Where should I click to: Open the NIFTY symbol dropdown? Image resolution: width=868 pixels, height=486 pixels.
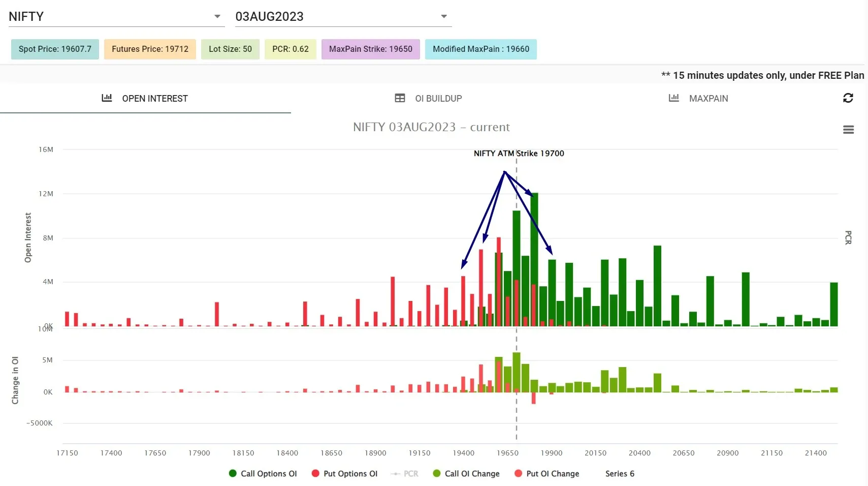click(116, 17)
